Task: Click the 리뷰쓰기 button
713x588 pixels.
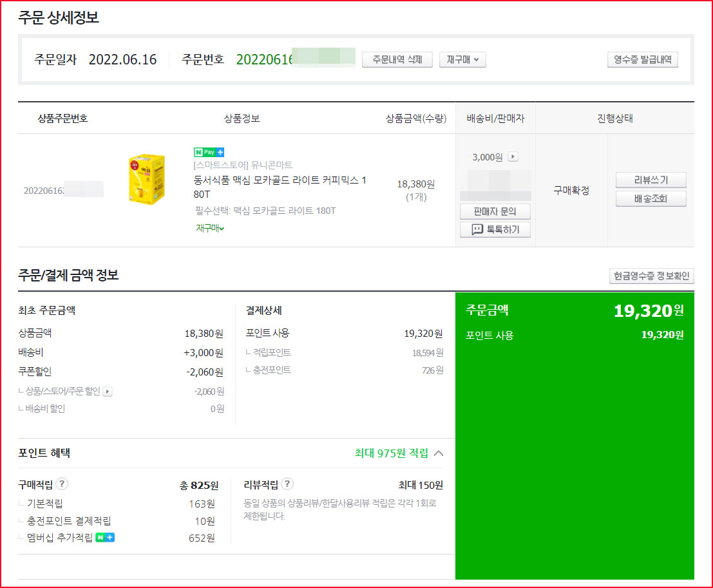Action: (x=651, y=180)
